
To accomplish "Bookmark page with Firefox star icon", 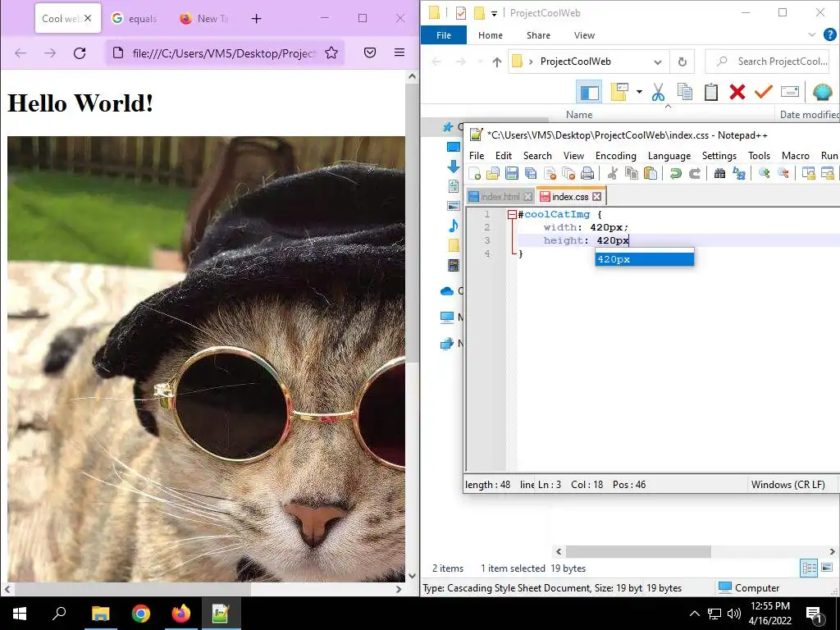I will tap(331, 52).
